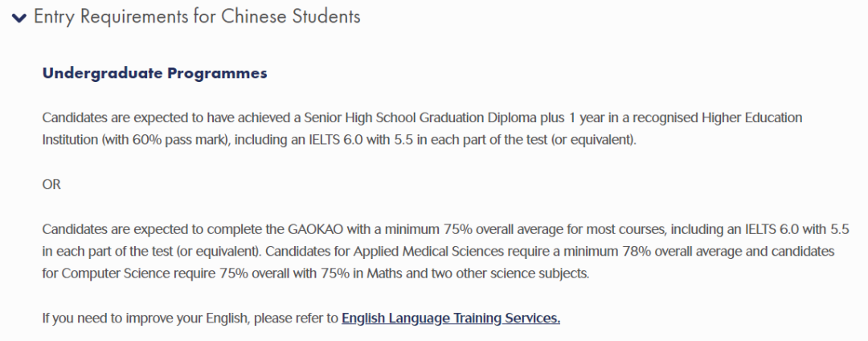Click the 'Entry Requirements for Chinese Students' header
Screen dimensions: 868x341
click(x=197, y=17)
